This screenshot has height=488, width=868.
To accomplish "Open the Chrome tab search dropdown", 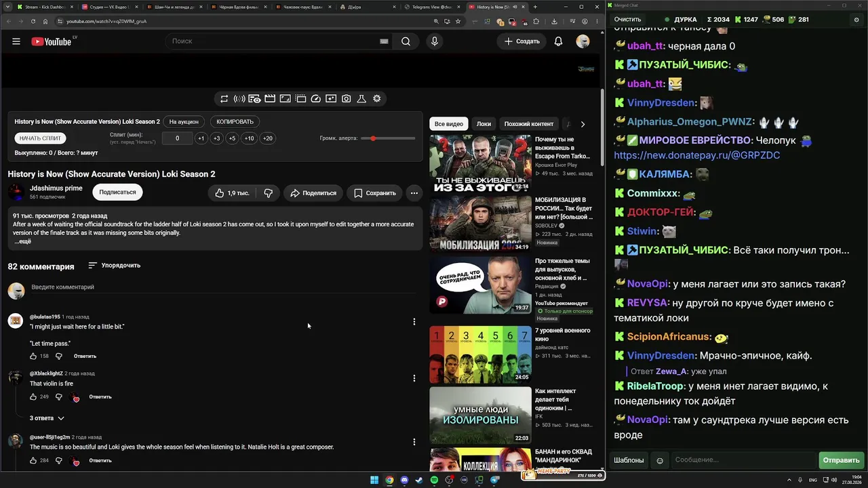I will (x=8, y=7).
